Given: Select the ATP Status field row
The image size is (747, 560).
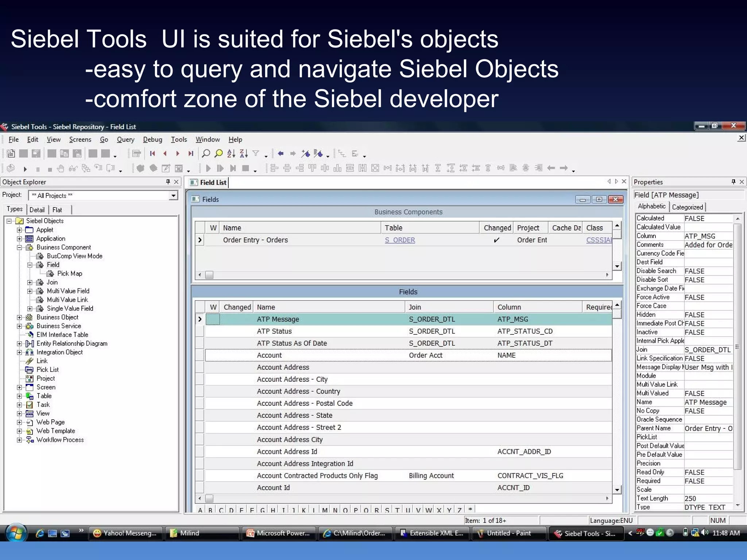Looking at the screenshot, I should [x=409, y=331].
